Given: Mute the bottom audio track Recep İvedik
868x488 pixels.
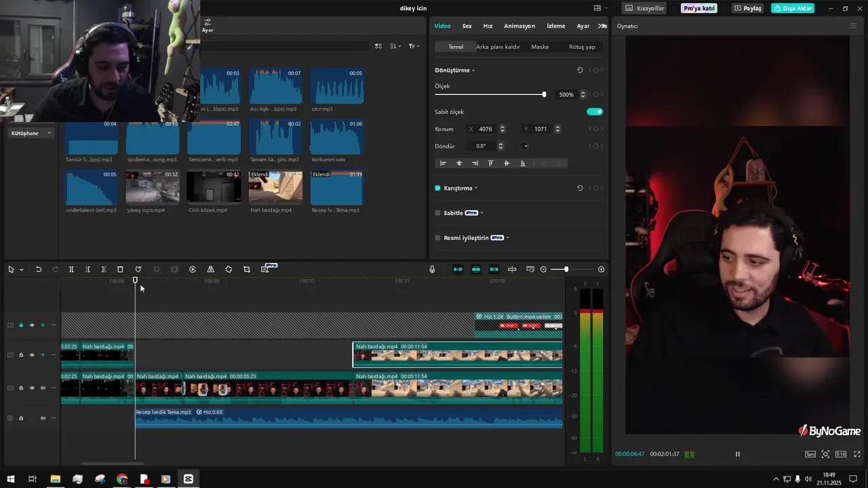Looking at the screenshot, I should click(x=43, y=418).
